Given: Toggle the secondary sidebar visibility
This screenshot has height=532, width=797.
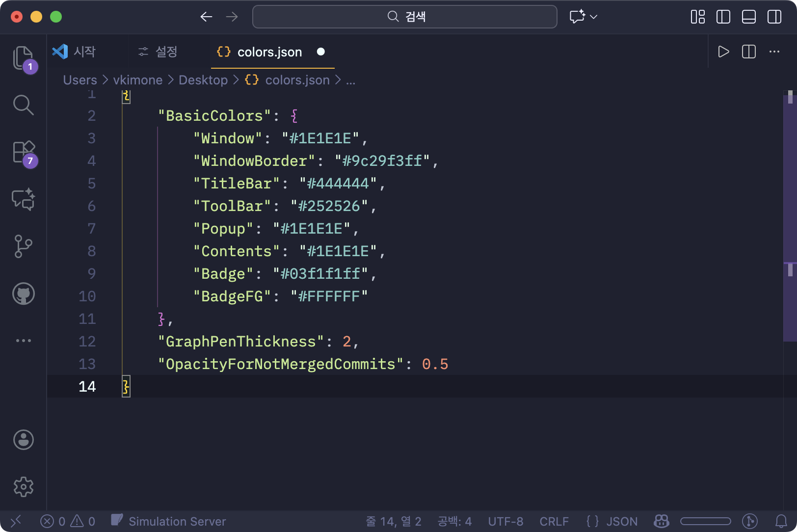Looking at the screenshot, I should [x=774, y=17].
